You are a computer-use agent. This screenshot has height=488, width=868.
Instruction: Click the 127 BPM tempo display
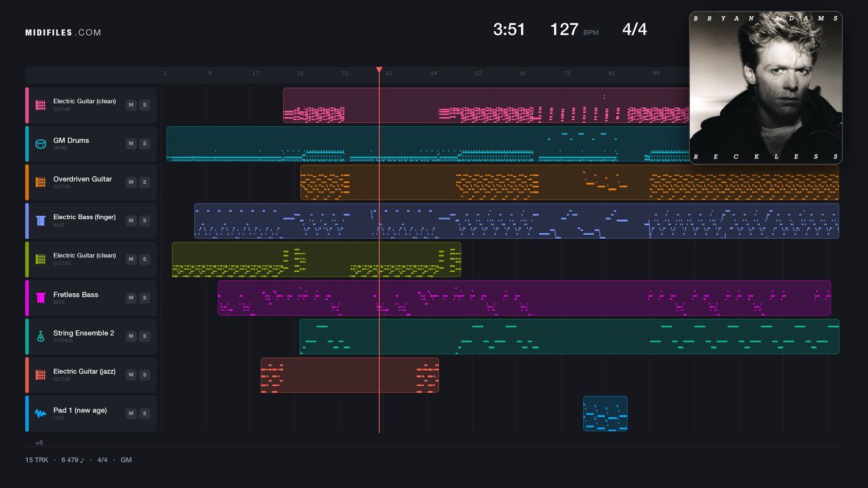pos(574,29)
